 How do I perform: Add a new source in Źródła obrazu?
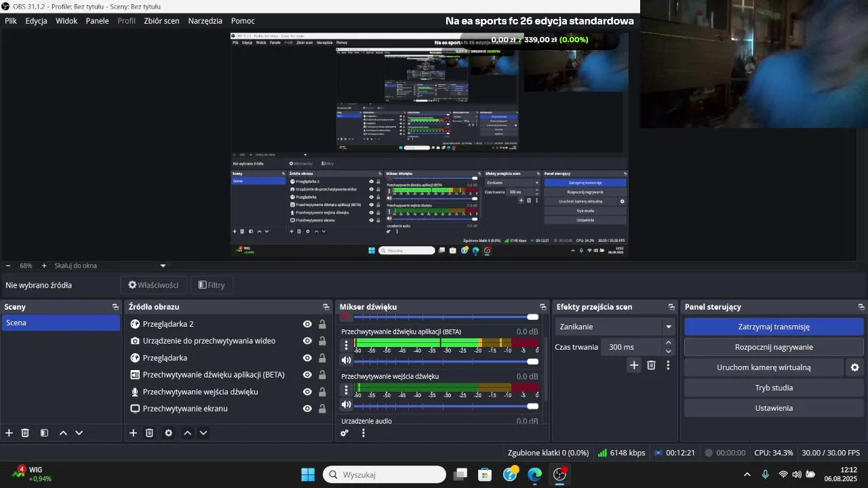click(133, 433)
